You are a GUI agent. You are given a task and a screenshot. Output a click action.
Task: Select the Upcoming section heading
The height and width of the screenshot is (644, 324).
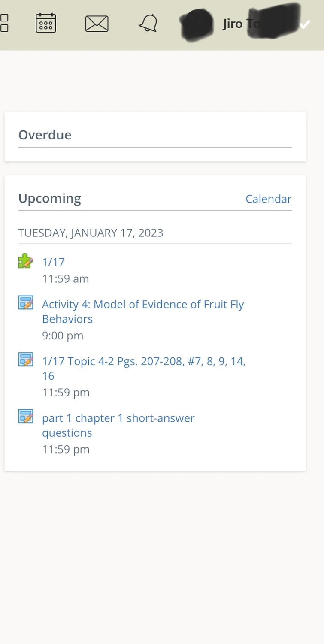coord(50,198)
